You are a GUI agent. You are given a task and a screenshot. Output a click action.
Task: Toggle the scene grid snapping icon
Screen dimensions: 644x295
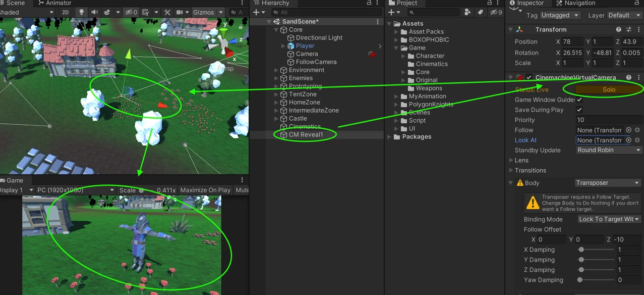click(145, 12)
